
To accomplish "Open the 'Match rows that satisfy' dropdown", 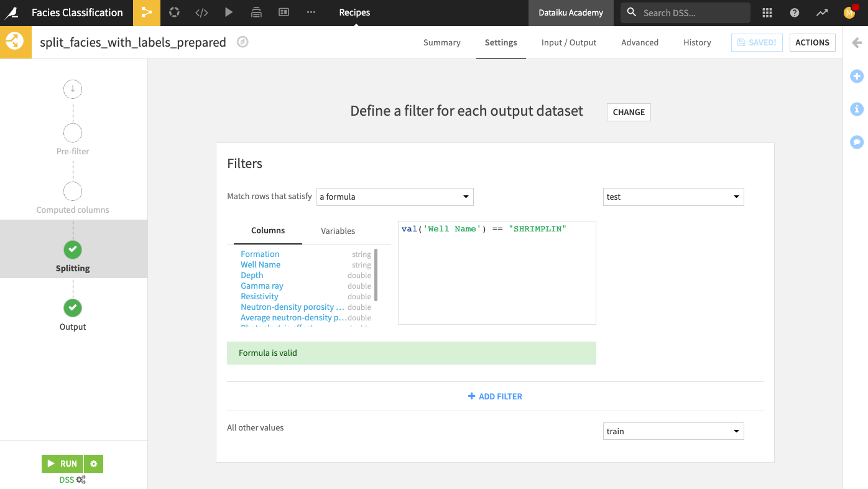I will [395, 197].
